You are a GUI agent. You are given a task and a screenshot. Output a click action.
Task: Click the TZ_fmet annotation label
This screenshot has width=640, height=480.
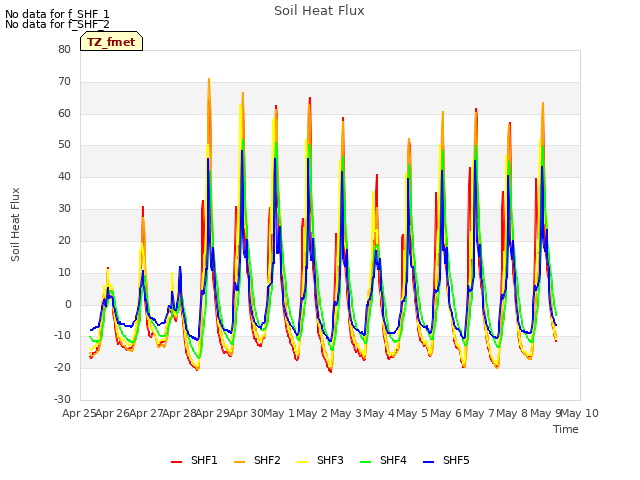(111, 42)
